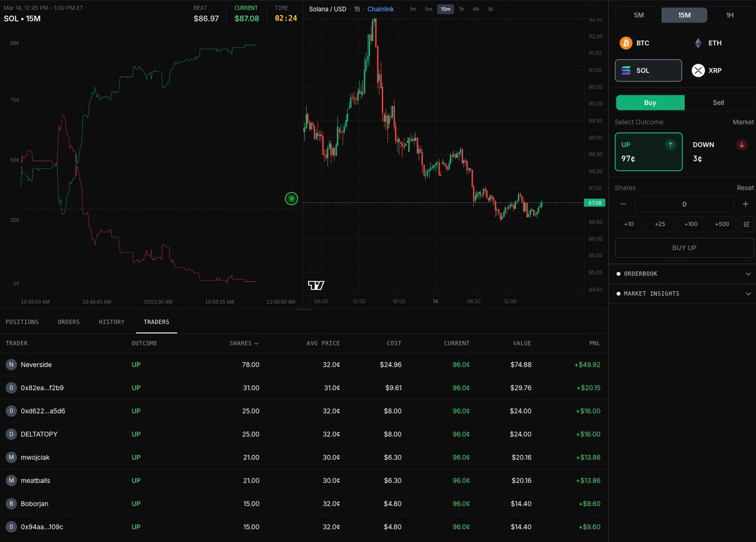The image size is (756, 542).
Task: Set chart interval to 4h
Action: [x=476, y=9]
